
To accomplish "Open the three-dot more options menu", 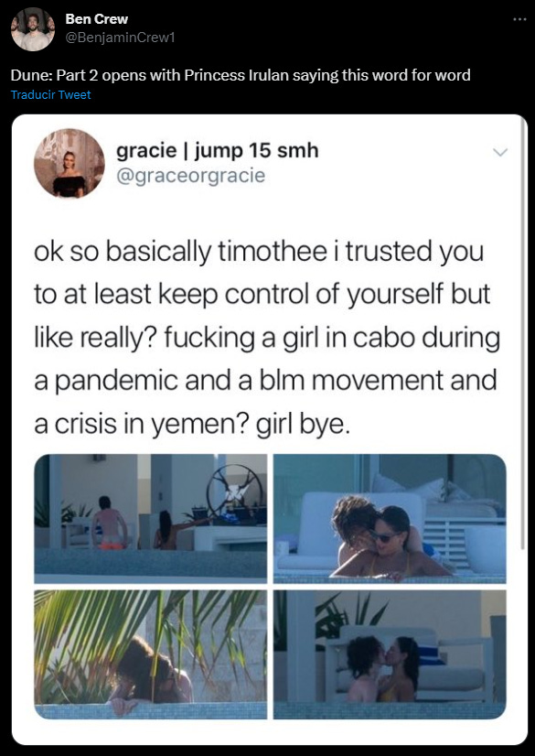I will pos(519,19).
